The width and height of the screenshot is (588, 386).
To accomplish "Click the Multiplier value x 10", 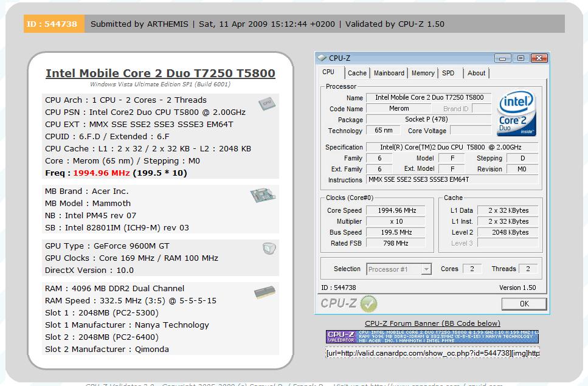I will coord(396,221).
